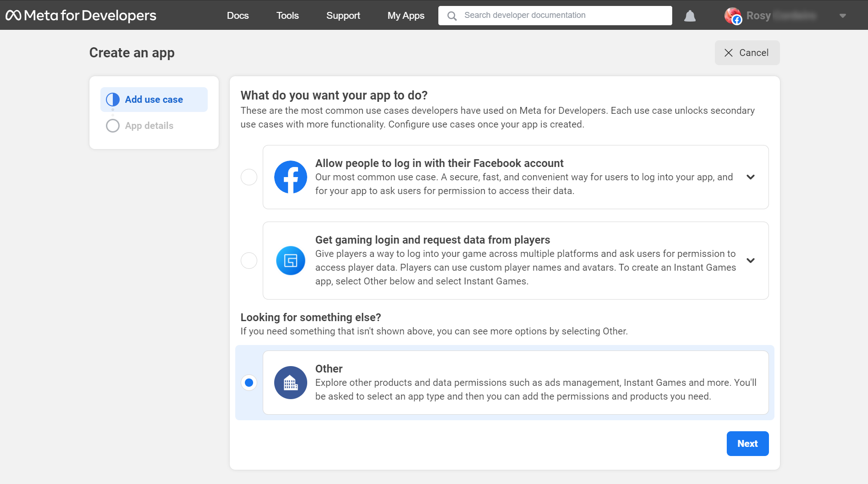Click the notification bell icon

[690, 15]
